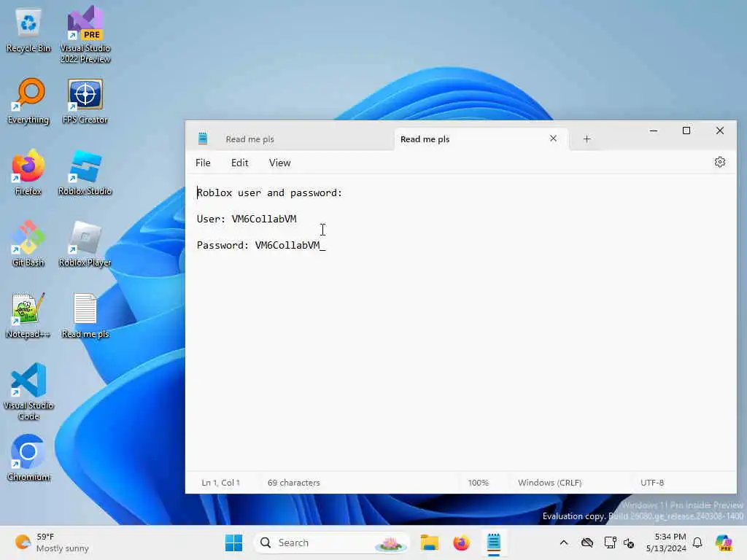The image size is (747, 560).
Task: Launch Firefox from the taskbar
Action: [461, 542]
